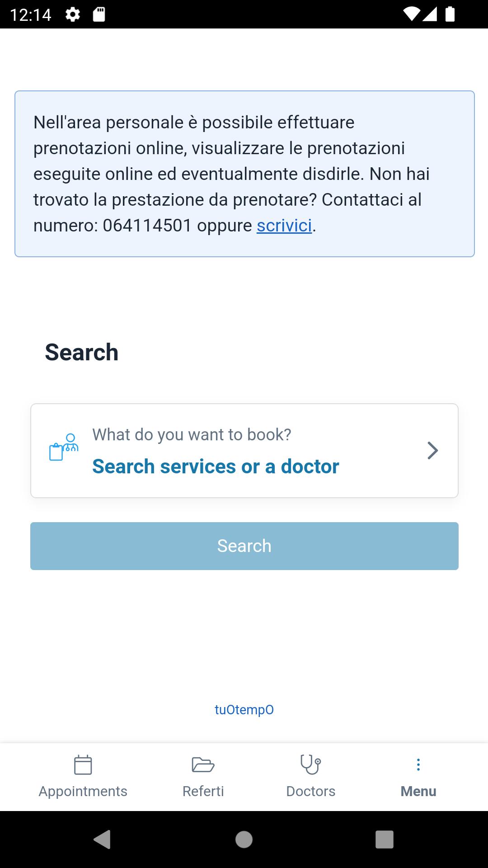This screenshot has width=488, height=868.
Task: Tap the Android home circle
Action: [x=244, y=840]
